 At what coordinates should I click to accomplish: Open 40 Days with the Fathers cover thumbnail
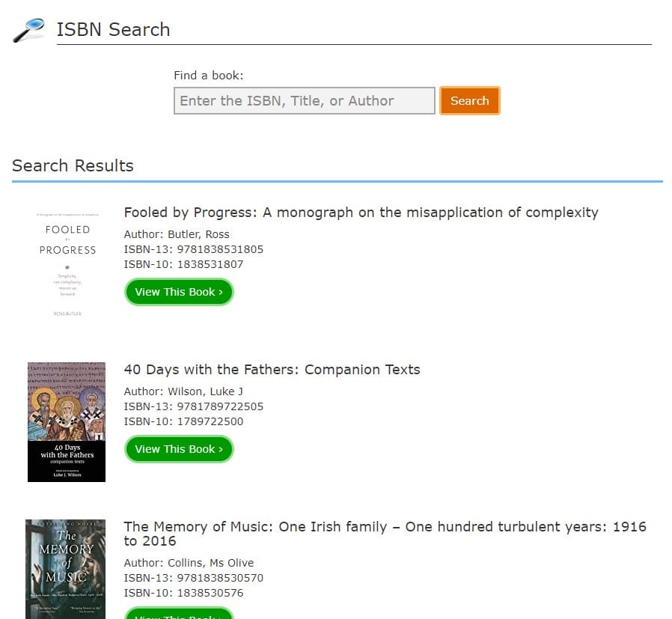click(x=67, y=422)
